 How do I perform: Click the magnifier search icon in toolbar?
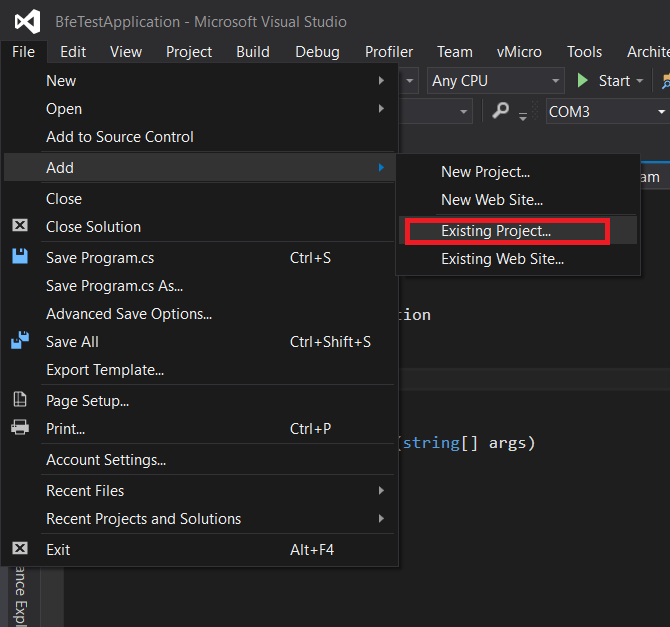[500, 111]
